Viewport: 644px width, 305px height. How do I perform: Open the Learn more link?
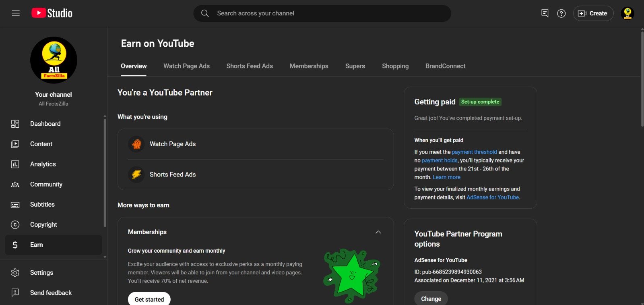(446, 177)
